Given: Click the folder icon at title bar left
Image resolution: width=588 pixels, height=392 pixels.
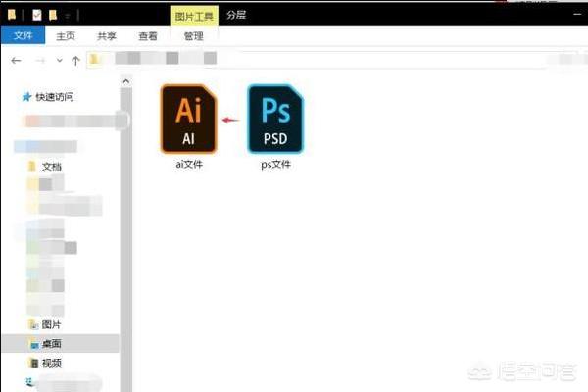Looking at the screenshot, I should pyautogui.click(x=11, y=16).
